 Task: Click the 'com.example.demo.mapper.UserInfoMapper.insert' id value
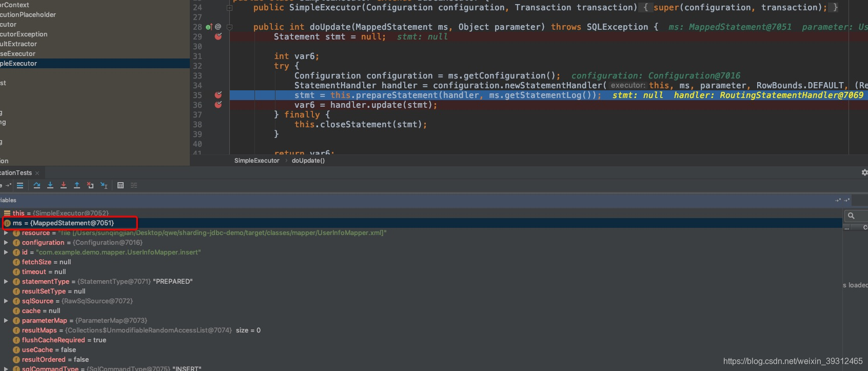[x=119, y=252]
